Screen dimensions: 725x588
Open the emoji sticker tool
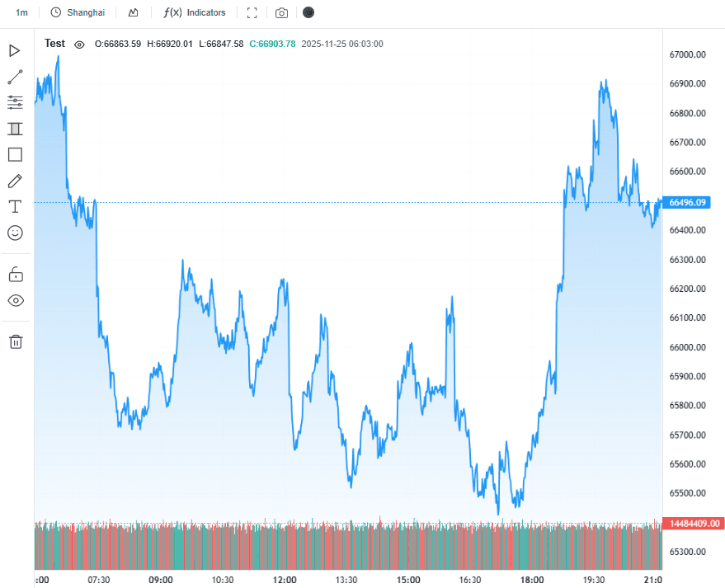[x=15, y=233]
